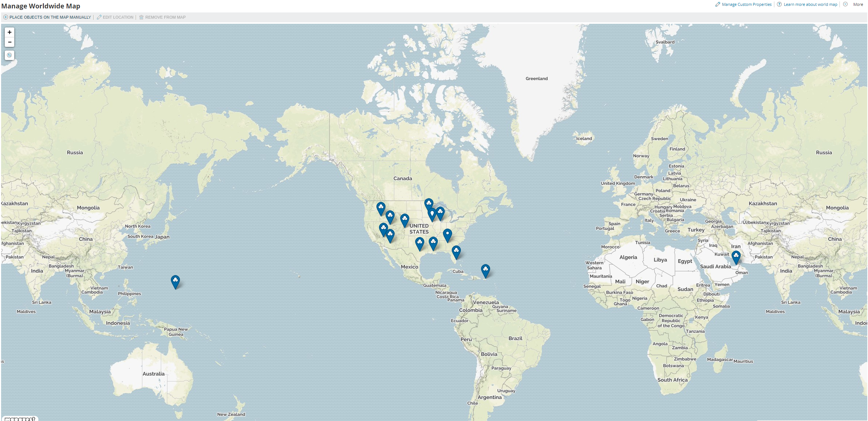Click Remove From Map toolbar item
The height and width of the screenshot is (421, 868).
point(165,17)
